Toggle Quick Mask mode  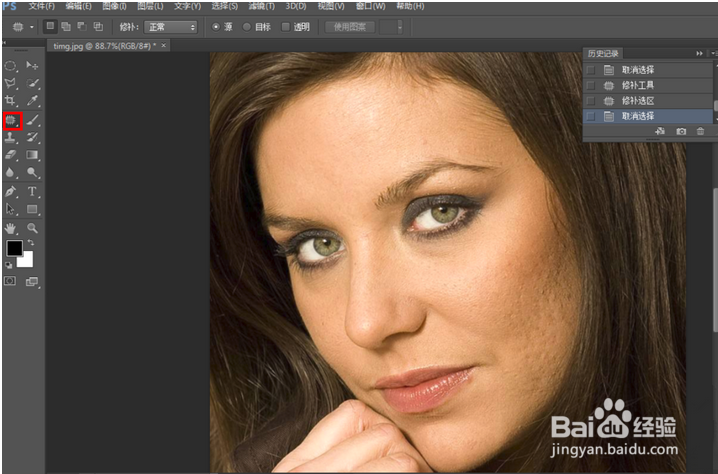[x=10, y=281]
